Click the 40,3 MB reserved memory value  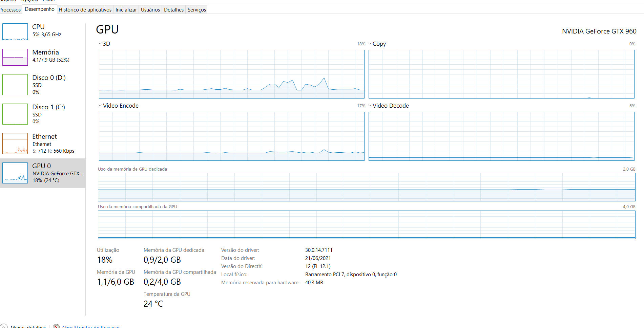click(314, 283)
